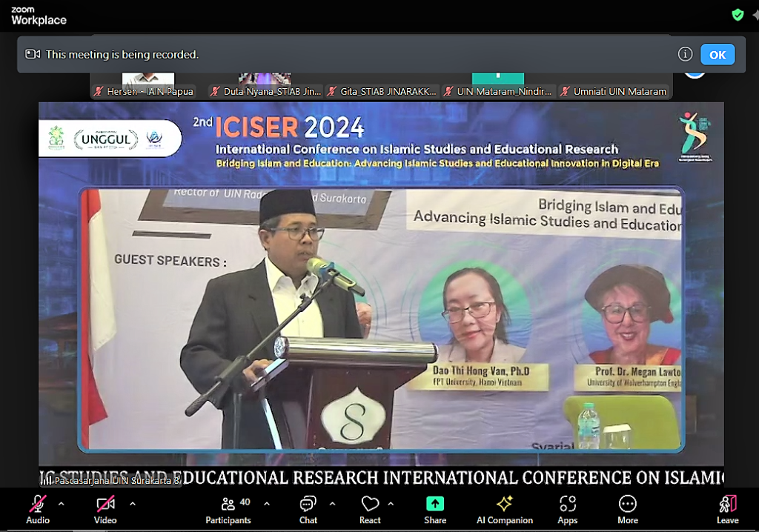
Task: Click the recording notice info icon
Action: tap(686, 54)
